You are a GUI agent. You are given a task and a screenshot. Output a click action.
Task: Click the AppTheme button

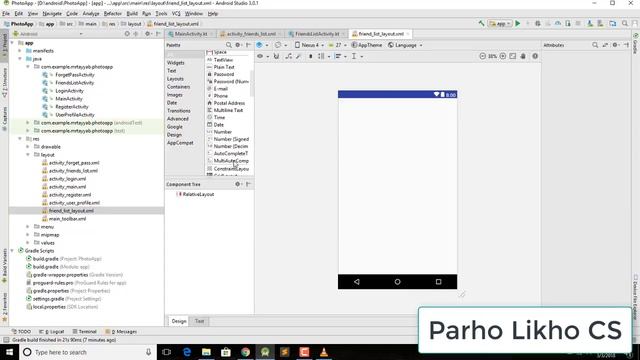coord(367,45)
